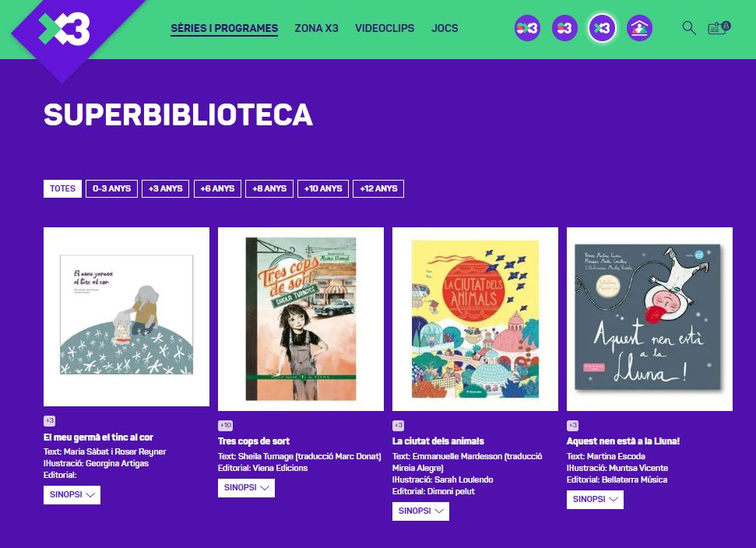Filter books by +8 ANYS
The width and height of the screenshot is (756, 548).
tap(269, 188)
